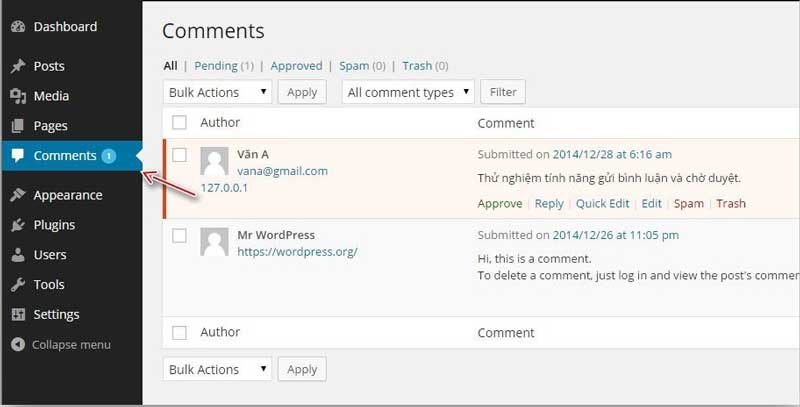The image size is (800, 407).
Task: Click the Posts pushpin icon
Action: (17, 66)
